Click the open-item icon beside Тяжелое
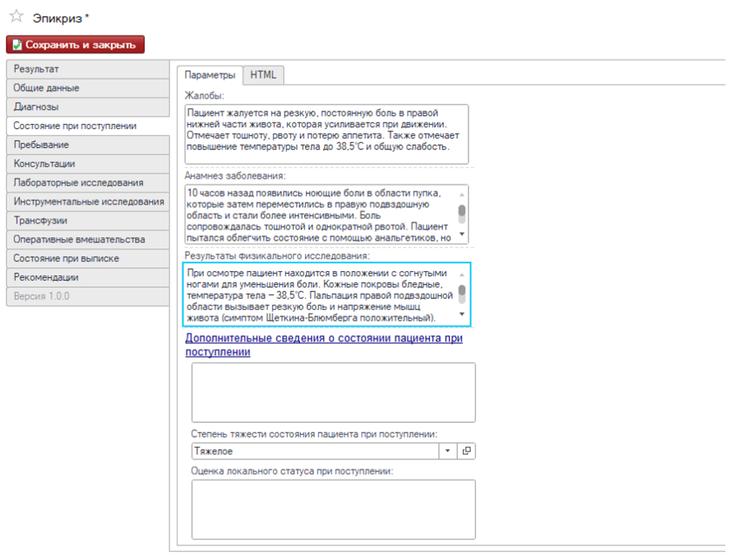This screenshot has width=751, height=560. point(466,451)
